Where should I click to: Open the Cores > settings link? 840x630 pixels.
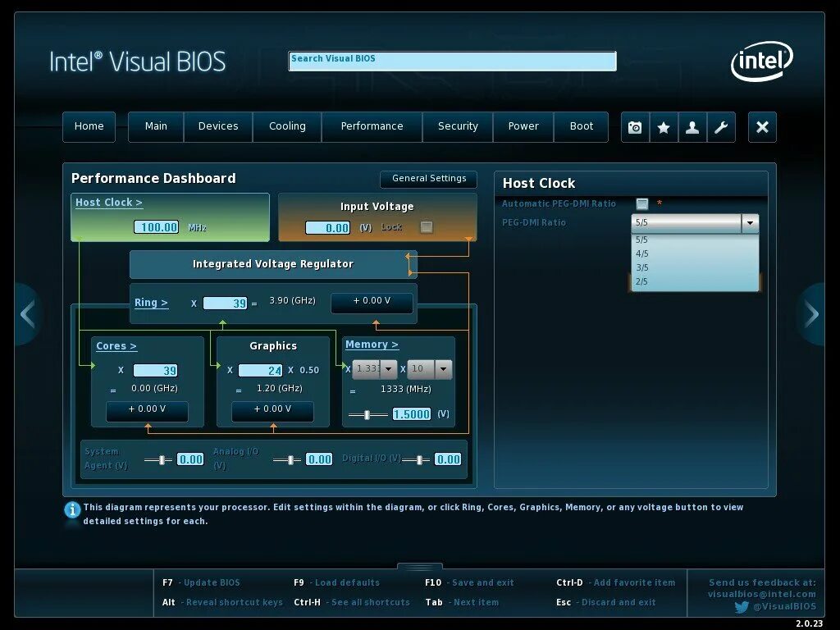tap(116, 346)
